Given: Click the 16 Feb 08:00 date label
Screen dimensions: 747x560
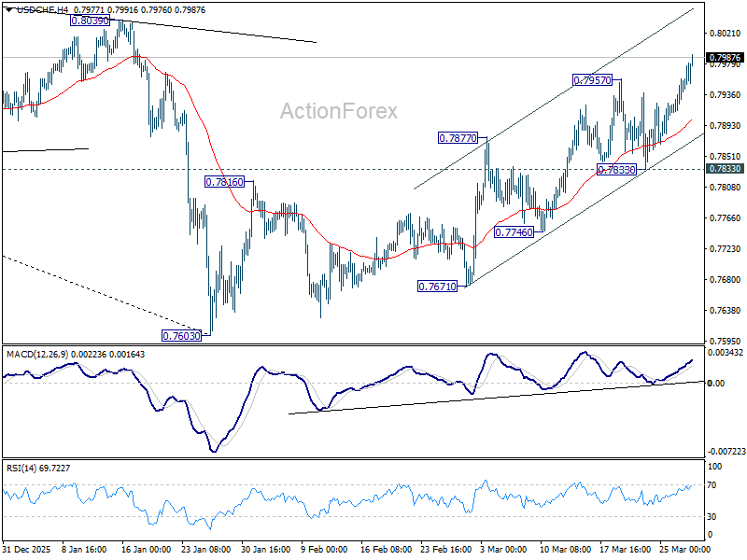Looking at the screenshot, I should 386,549.
